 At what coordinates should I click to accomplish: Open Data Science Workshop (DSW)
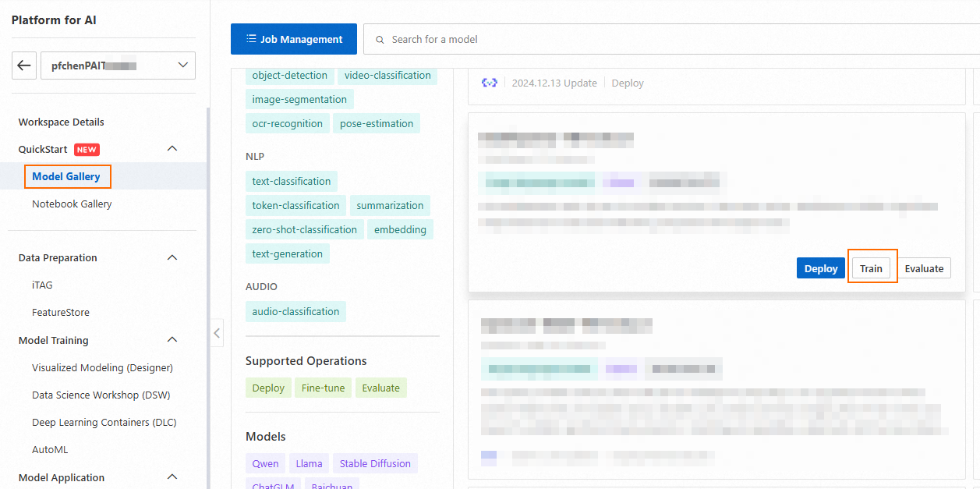click(101, 395)
